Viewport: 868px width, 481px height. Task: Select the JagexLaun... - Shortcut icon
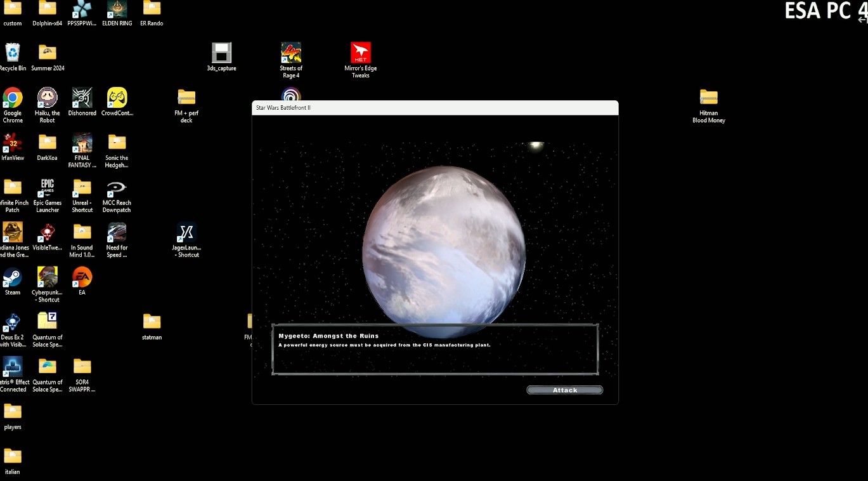(186, 232)
